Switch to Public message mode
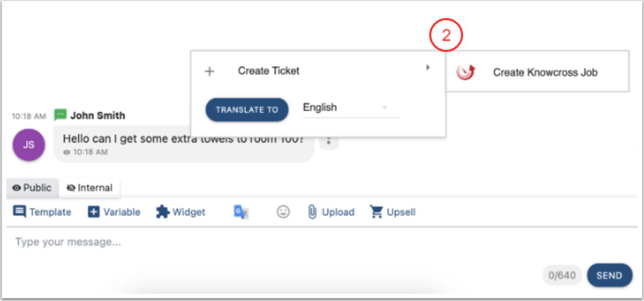The image size is (644, 301). coord(32,188)
